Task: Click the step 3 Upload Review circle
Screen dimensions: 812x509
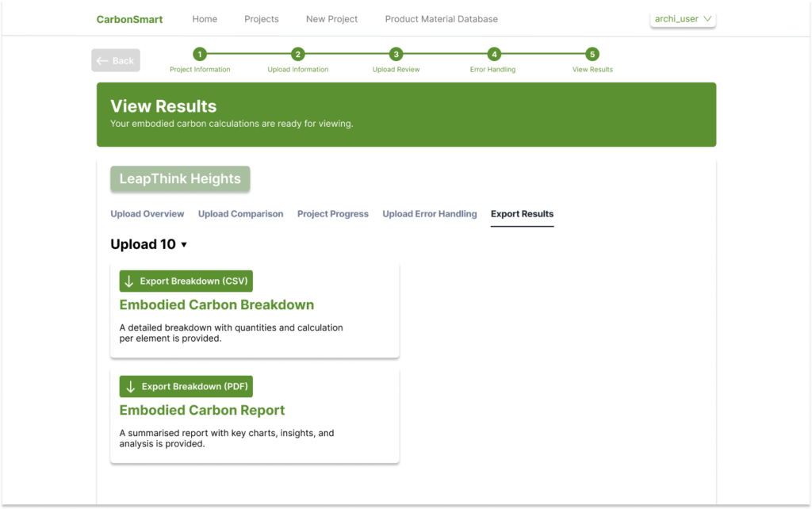Action: coord(395,55)
